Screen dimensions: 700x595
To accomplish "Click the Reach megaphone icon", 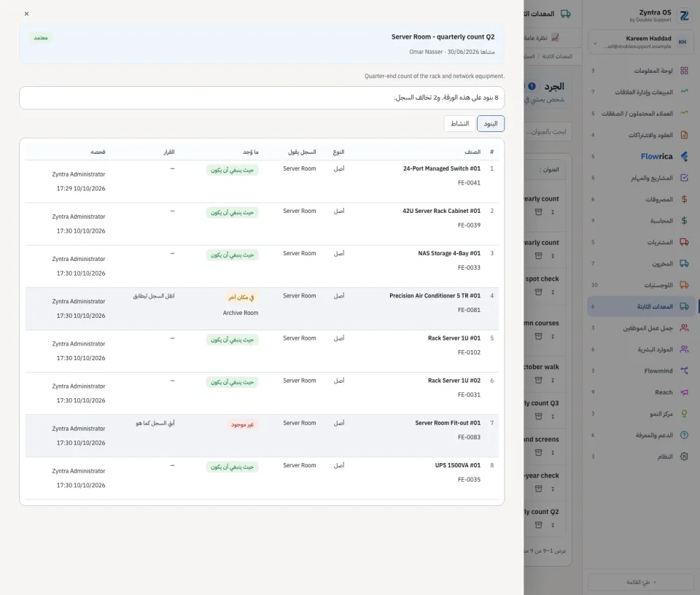I will point(684,392).
